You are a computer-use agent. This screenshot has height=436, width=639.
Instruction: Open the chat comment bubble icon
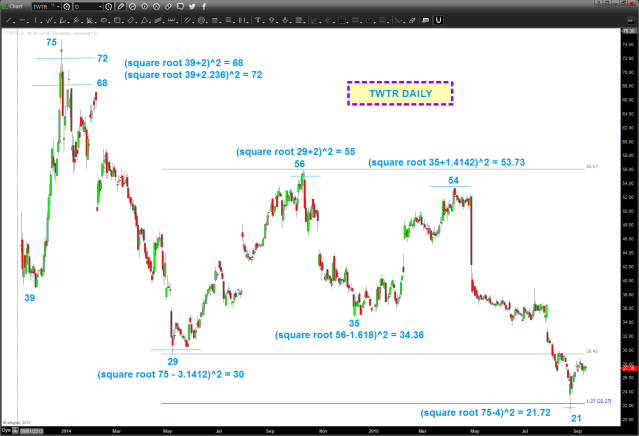(x=180, y=7)
